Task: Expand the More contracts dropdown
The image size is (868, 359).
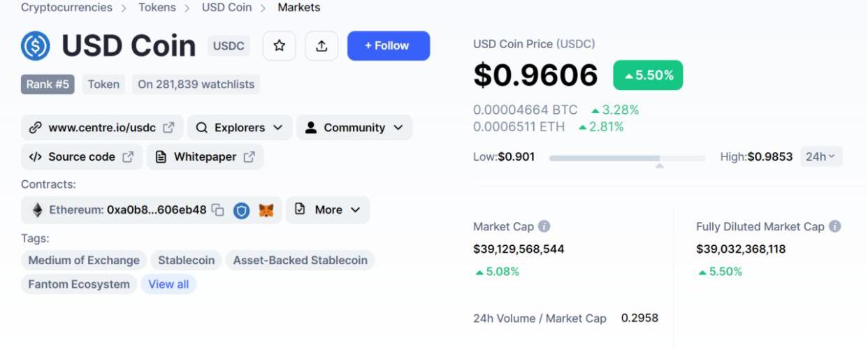Action: (328, 210)
